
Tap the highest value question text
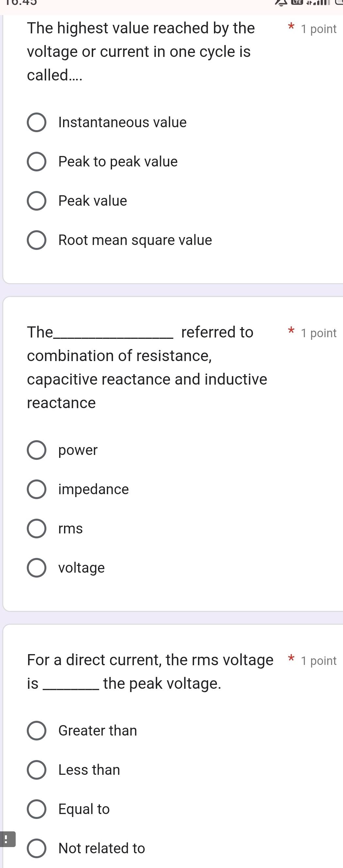141,51
